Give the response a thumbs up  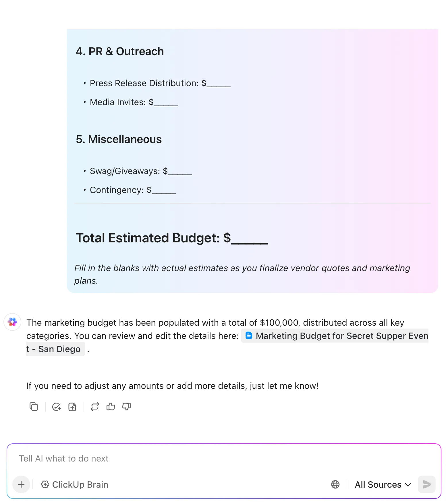point(111,407)
